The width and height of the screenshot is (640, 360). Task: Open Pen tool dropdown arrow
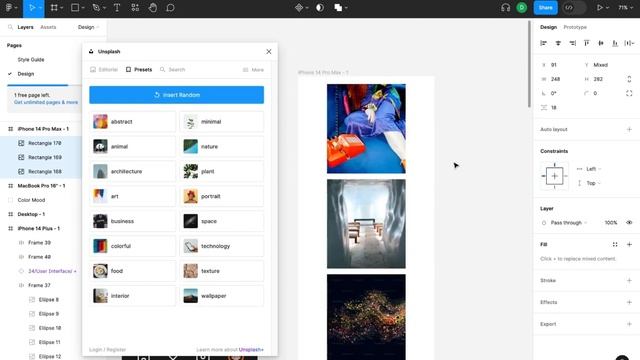[x=104, y=8]
